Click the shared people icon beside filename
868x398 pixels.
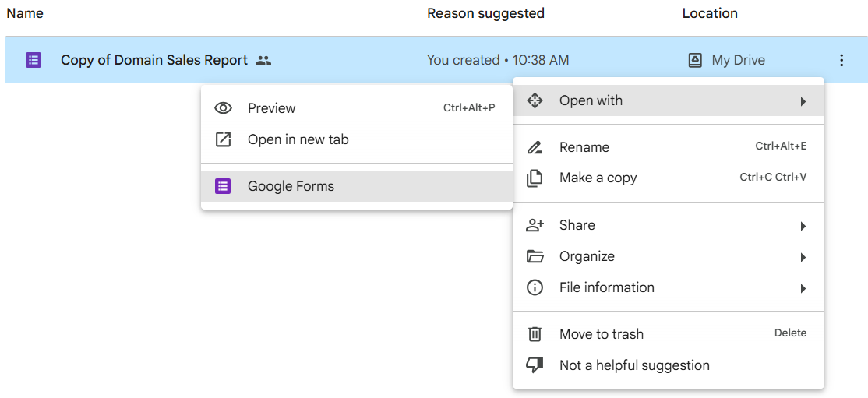[x=263, y=60]
